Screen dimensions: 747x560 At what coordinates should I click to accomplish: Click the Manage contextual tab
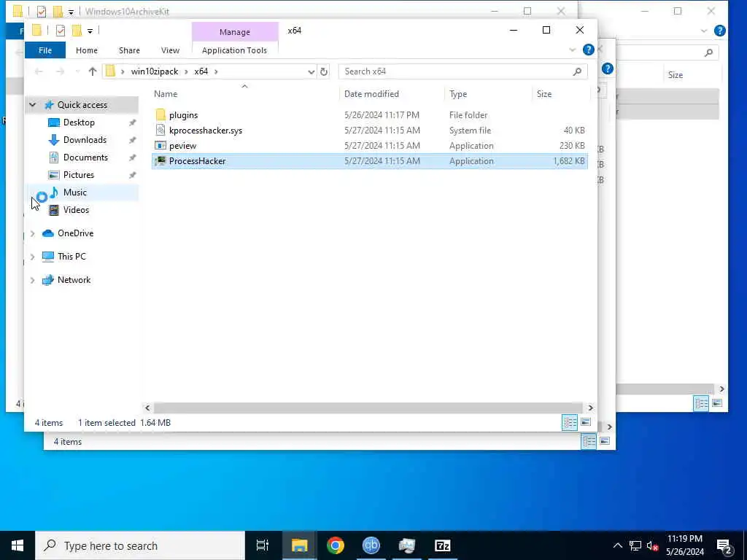tap(235, 32)
